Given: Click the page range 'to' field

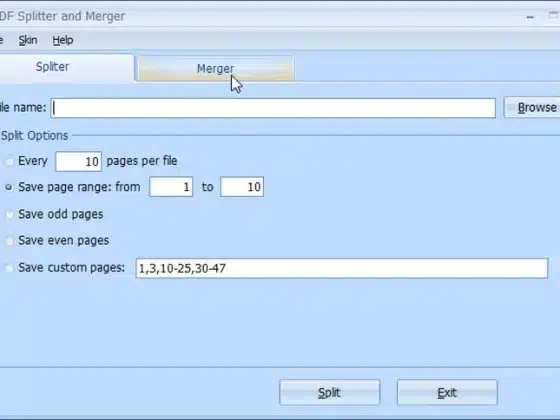Looking at the screenshot, I should pyautogui.click(x=242, y=186).
